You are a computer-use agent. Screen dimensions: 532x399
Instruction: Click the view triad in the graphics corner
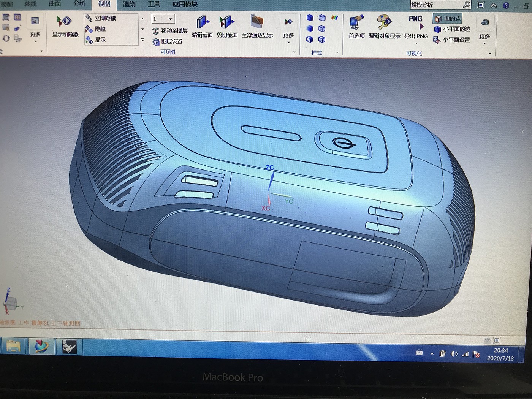[x=13, y=302]
